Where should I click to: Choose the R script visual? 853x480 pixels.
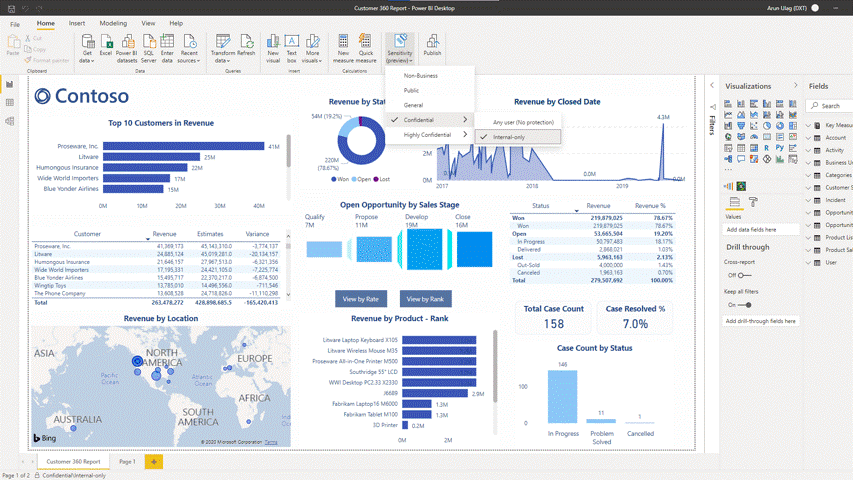coord(767,147)
